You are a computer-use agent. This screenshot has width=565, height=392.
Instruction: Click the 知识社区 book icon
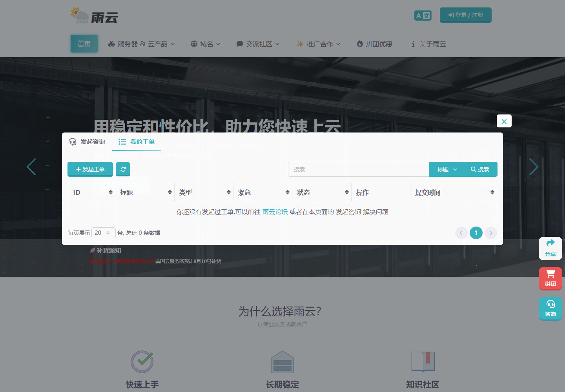point(423,361)
